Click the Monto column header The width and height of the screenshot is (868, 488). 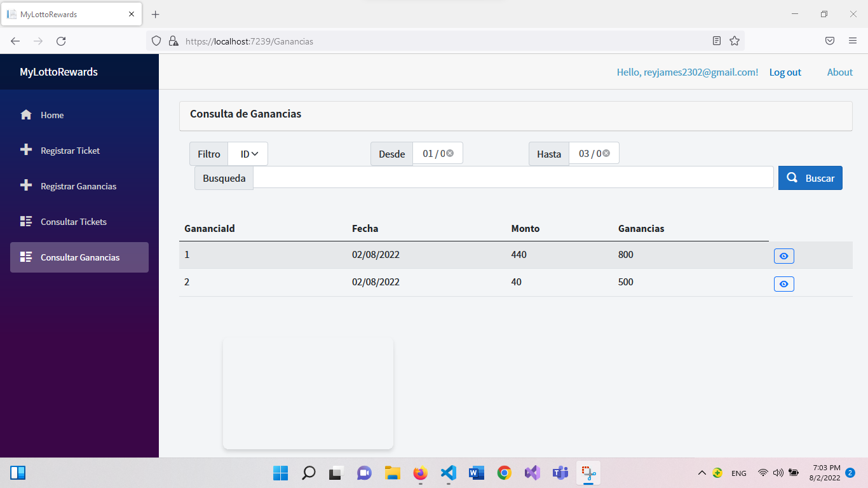(526, 229)
